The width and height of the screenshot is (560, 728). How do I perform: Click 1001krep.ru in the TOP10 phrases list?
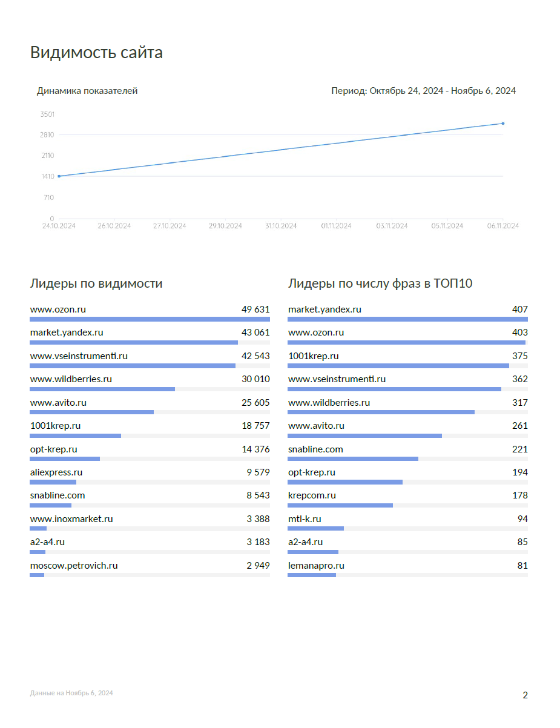click(x=314, y=356)
